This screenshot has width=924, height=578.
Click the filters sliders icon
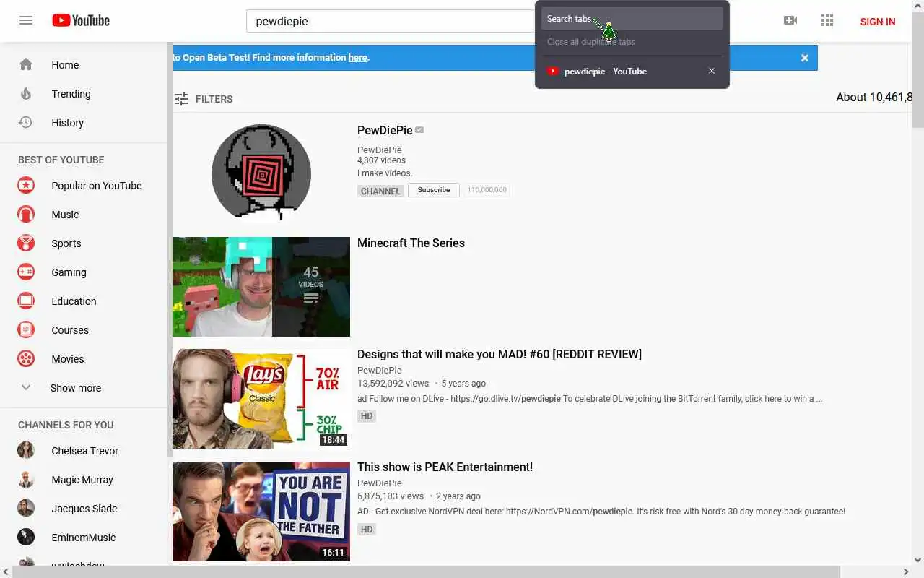[181, 99]
